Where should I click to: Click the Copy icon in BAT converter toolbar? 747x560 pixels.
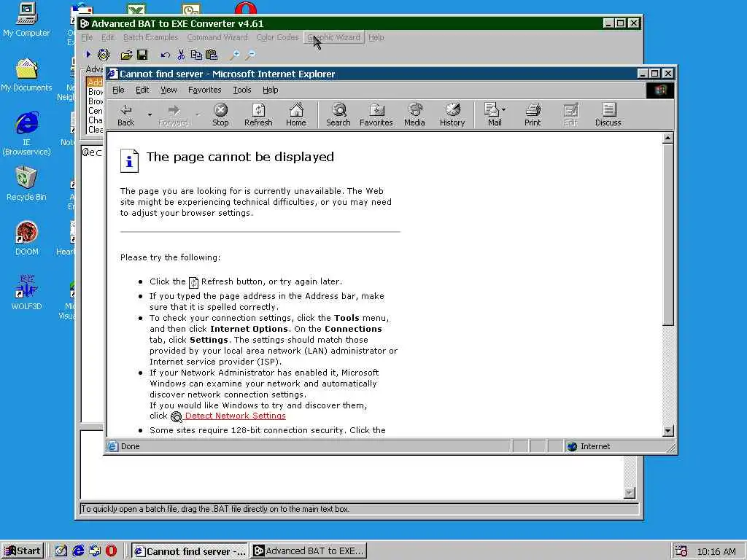(196, 55)
